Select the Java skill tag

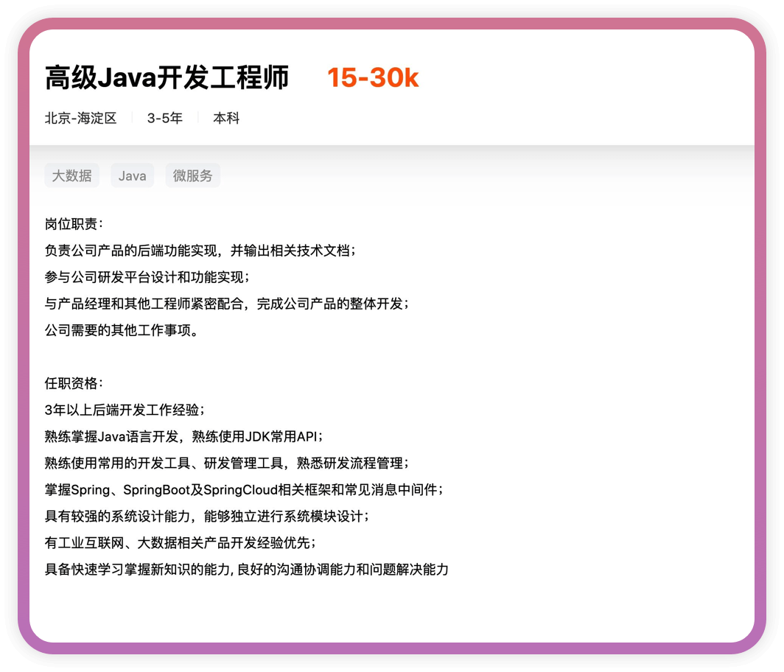tap(132, 175)
